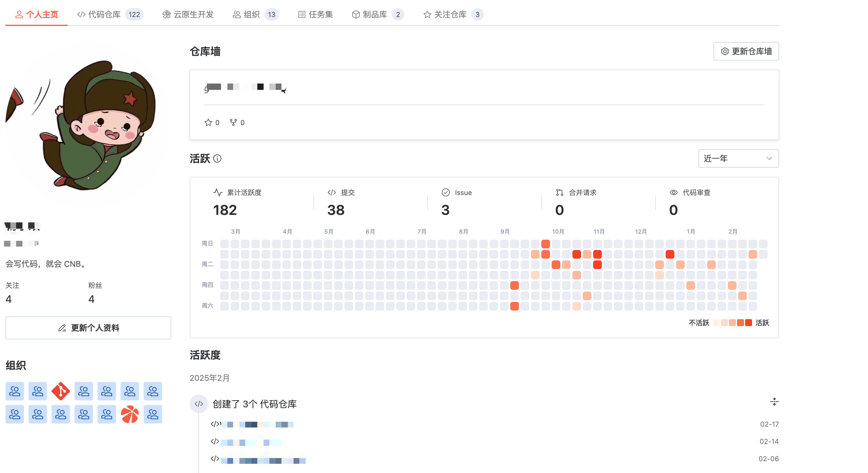Image resolution: width=868 pixels, height=473 pixels.
Task: Click the code icon beside 创建了 3个 代码仓库
Action: point(199,404)
